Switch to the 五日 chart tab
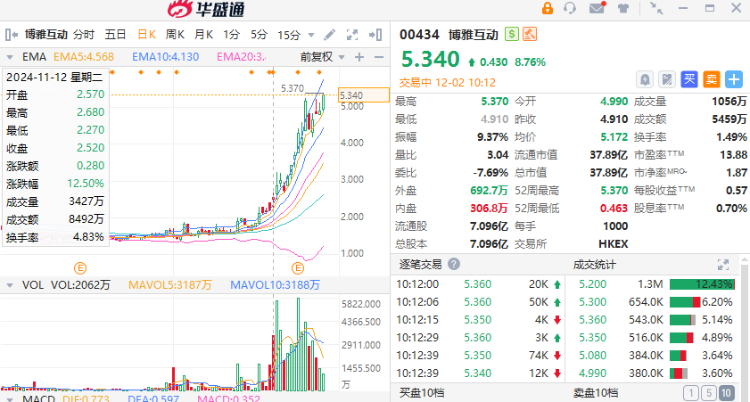The image size is (750, 402). (115, 34)
